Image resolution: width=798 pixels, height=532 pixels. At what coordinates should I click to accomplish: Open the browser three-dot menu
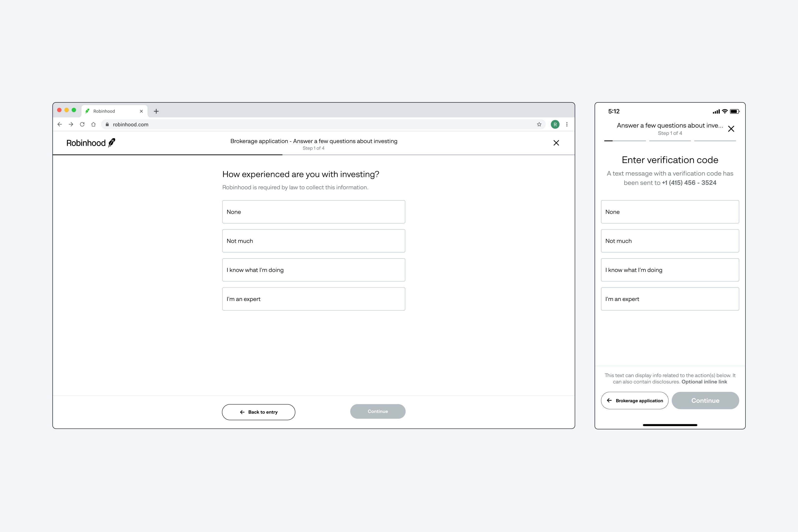pos(567,124)
